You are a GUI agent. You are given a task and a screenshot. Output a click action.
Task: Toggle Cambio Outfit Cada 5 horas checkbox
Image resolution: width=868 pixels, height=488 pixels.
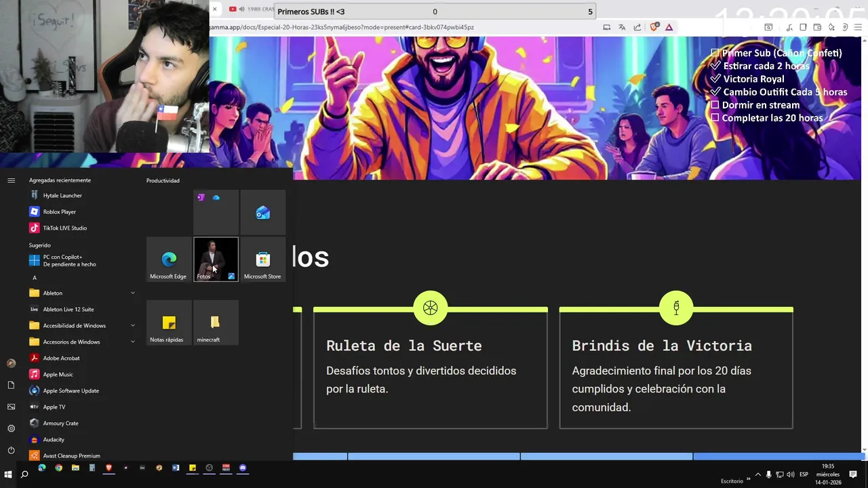tap(715, 91)
